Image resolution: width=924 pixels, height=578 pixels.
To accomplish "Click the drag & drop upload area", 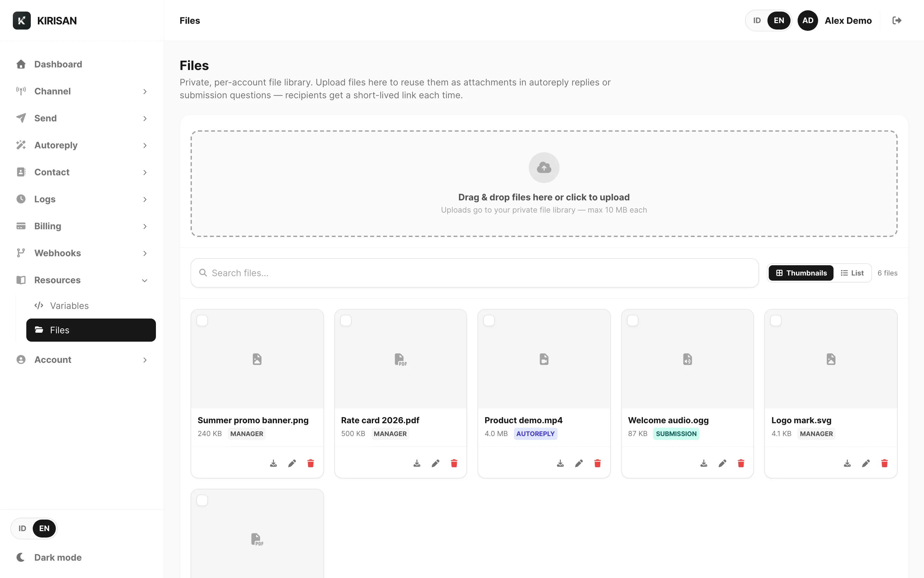I will point(544,183).
